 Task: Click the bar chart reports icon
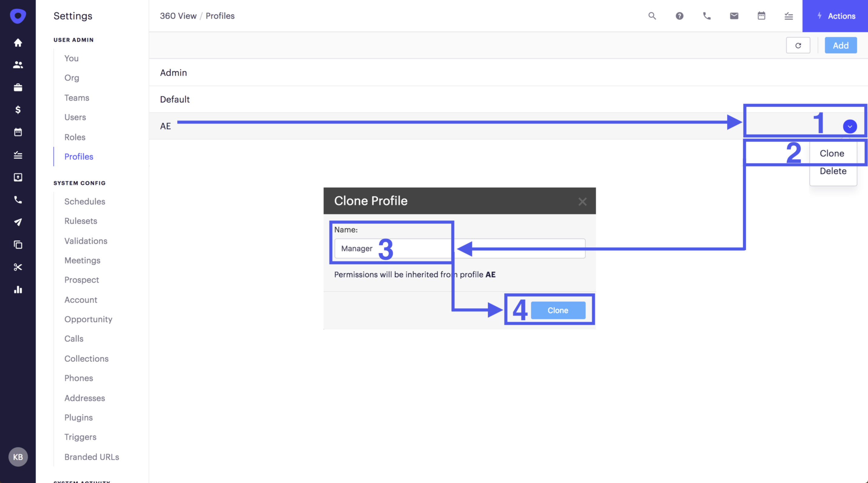[x=18, y=289]
